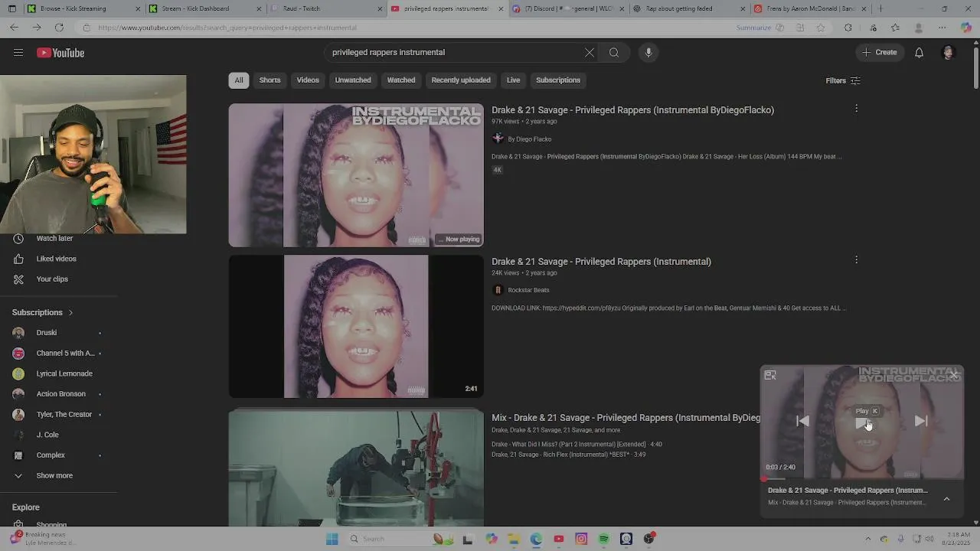Open Watch later in the sidebar
980x551 pixels.
coord(54,238)
